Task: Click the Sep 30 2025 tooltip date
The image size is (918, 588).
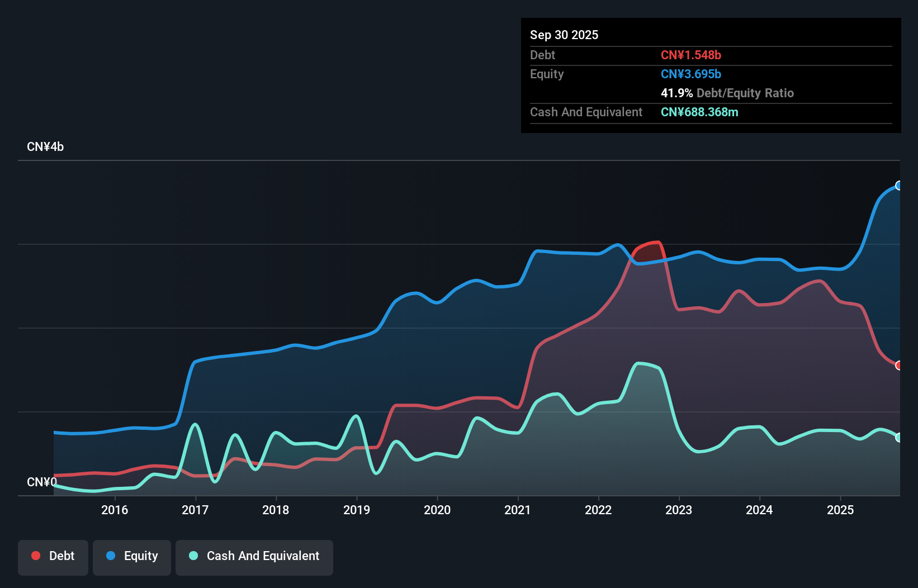Action: click(564, 35)
